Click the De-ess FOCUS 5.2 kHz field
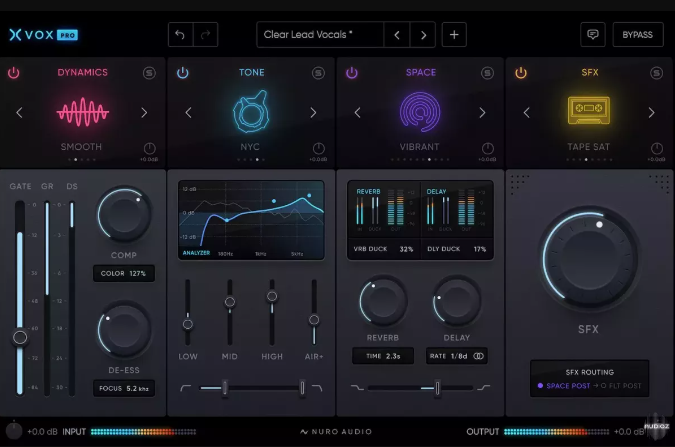The width and height of the screenshot is (675, 447). pos(124,388)
